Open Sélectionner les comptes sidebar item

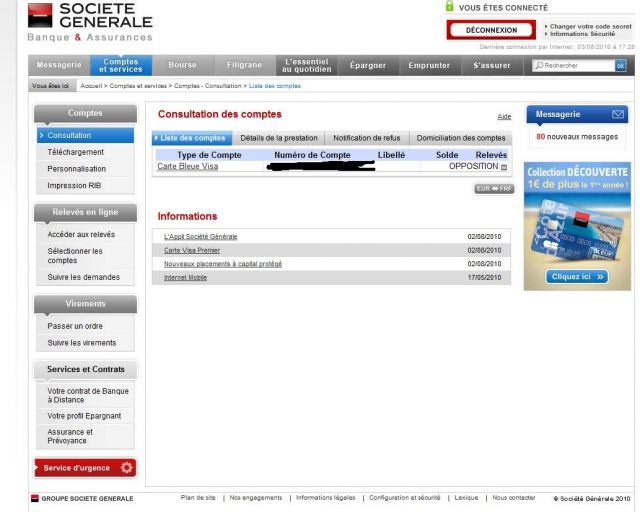click(85, 256)
